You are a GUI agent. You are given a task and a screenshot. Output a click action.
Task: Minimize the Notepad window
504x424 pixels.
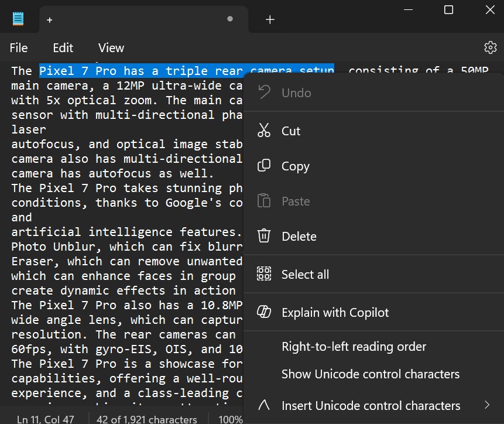click(408, 10)
